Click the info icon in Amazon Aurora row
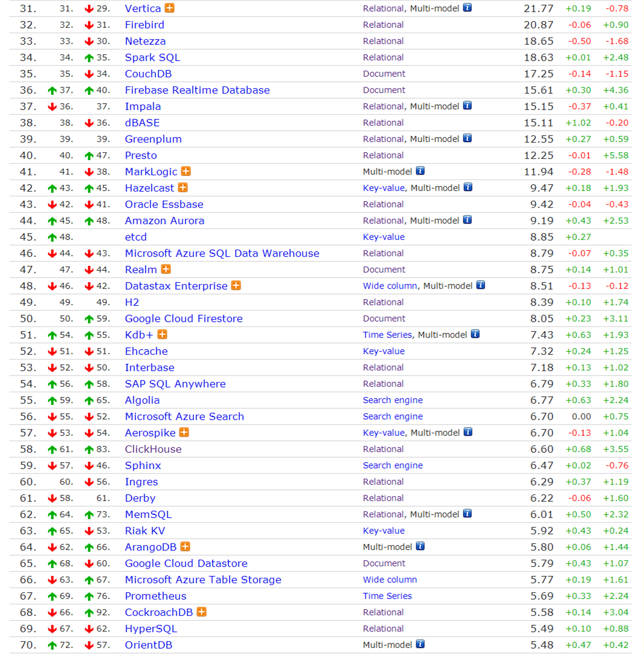 [x=467, y=220]
